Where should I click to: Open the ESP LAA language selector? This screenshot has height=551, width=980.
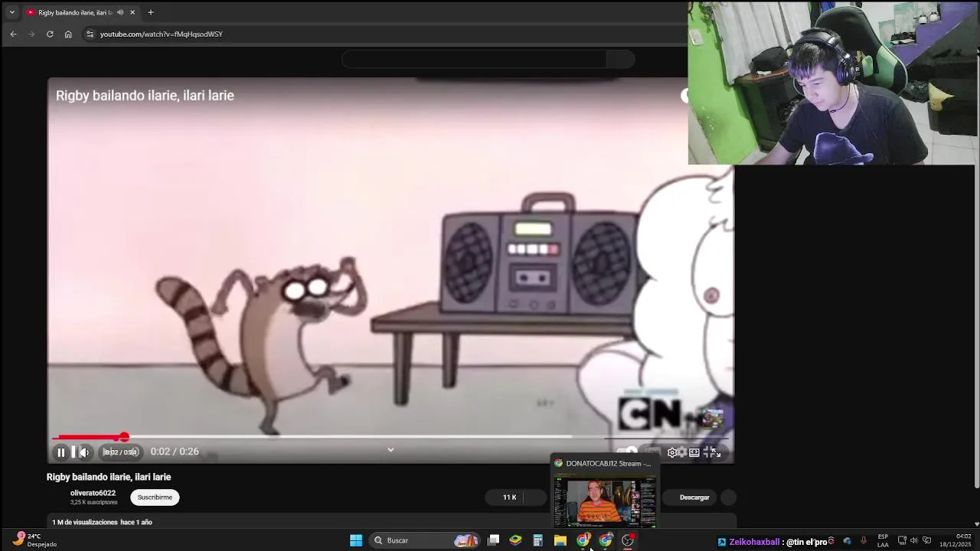coord(883,540)
